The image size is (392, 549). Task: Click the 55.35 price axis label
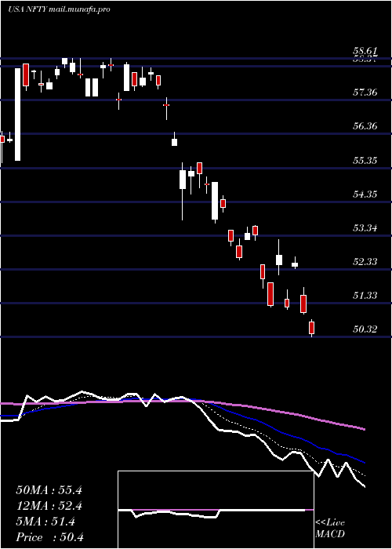[365, 161]
